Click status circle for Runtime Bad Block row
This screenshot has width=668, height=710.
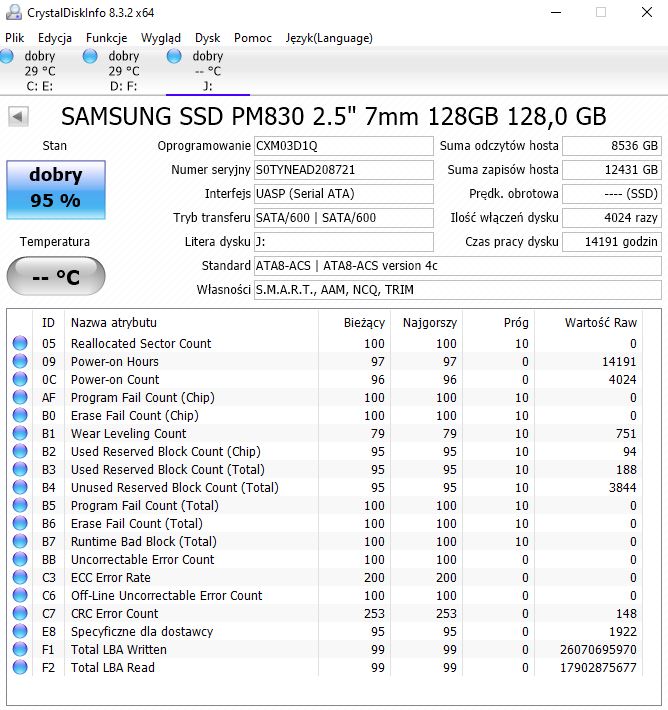[x=20, y=541]
